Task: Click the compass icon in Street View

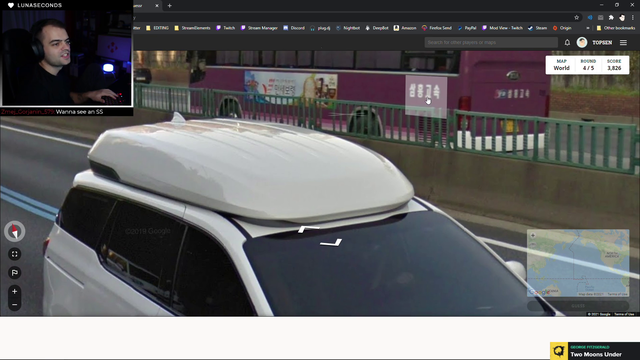Action: point(15,231)
